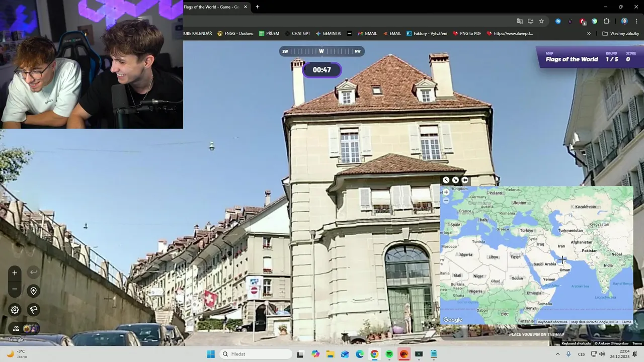The width and height of the screenshot is (644, 362).
Task: Bookmark this page with the star
Action: tap(541, 21)
